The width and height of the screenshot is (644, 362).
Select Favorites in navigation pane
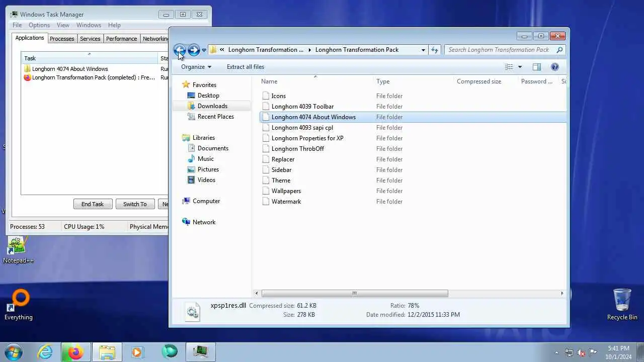(199, 85)
